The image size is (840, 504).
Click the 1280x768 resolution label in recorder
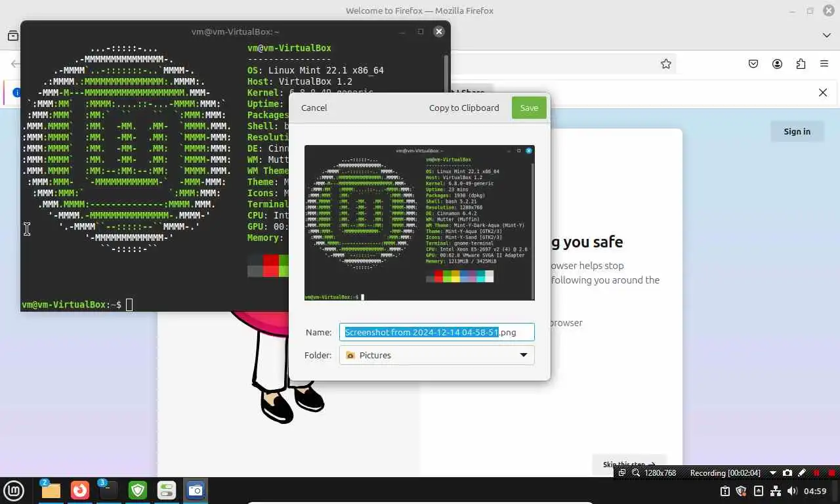tap(660, 472)
